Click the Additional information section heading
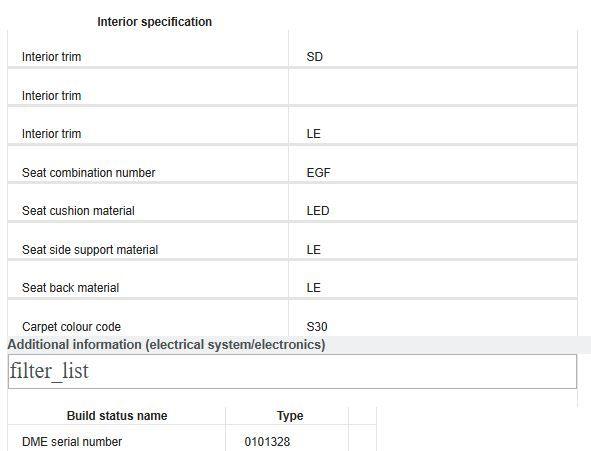This screenshot has width=591, height=451. click(x=166, y=345)
